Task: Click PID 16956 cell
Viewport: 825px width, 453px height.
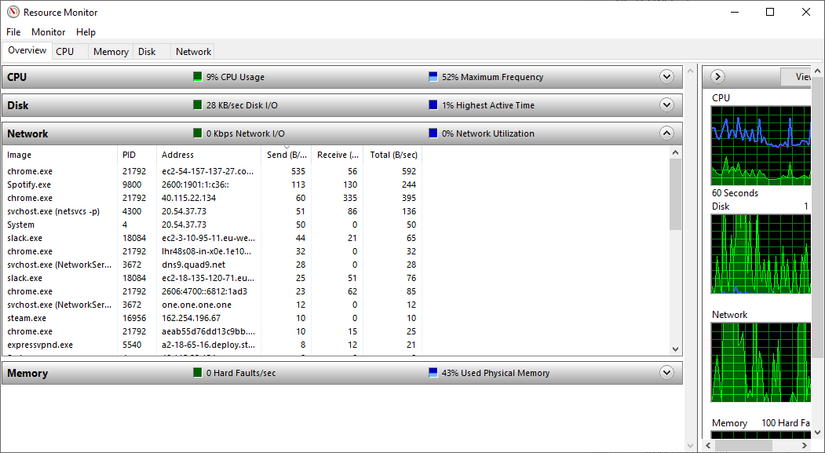Action: [x=134, y=318]
